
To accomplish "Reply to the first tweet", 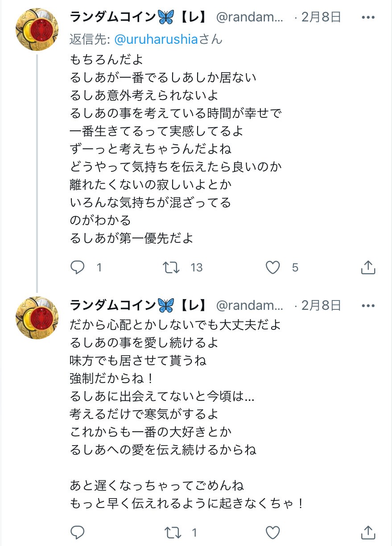I will (x=78, y=267).
